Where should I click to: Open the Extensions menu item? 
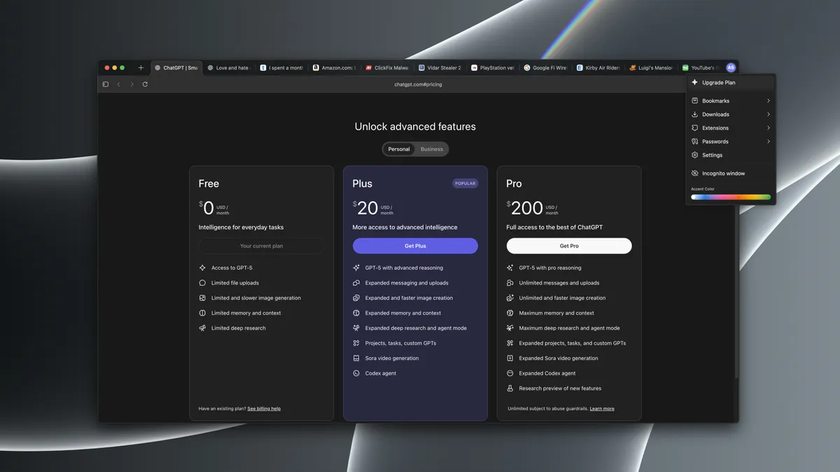(x=715, y=128)
